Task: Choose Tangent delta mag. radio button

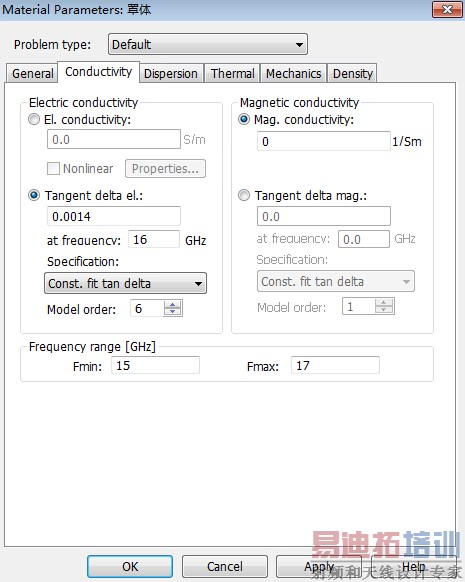Action: pyautogui.click(x=244, y=195)
